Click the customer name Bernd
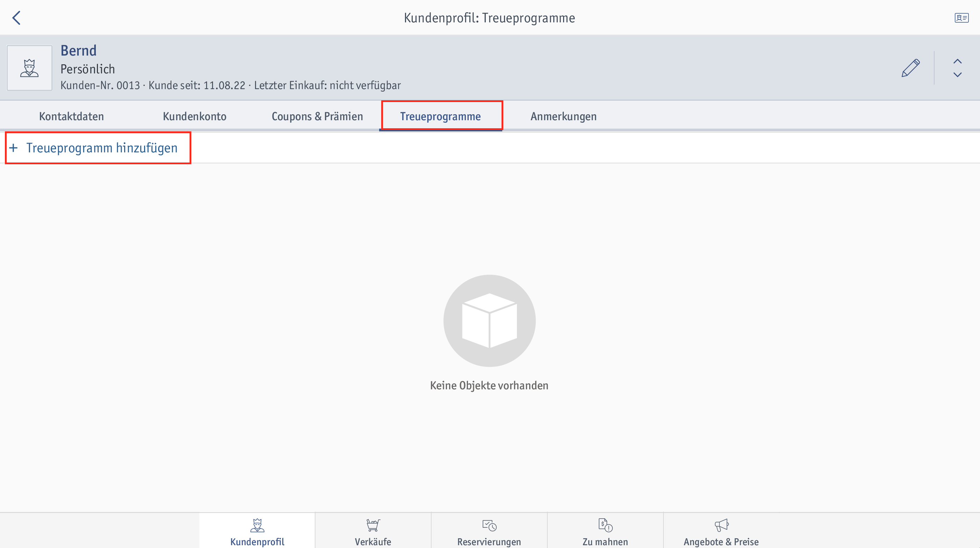 pyautogui.click(x=78, y=51)
